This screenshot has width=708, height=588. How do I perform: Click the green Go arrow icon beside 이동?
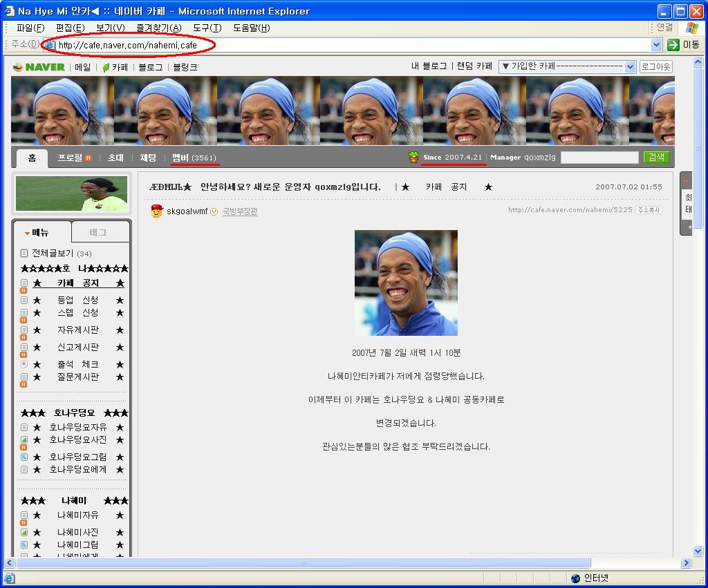(x=673, y=45)
